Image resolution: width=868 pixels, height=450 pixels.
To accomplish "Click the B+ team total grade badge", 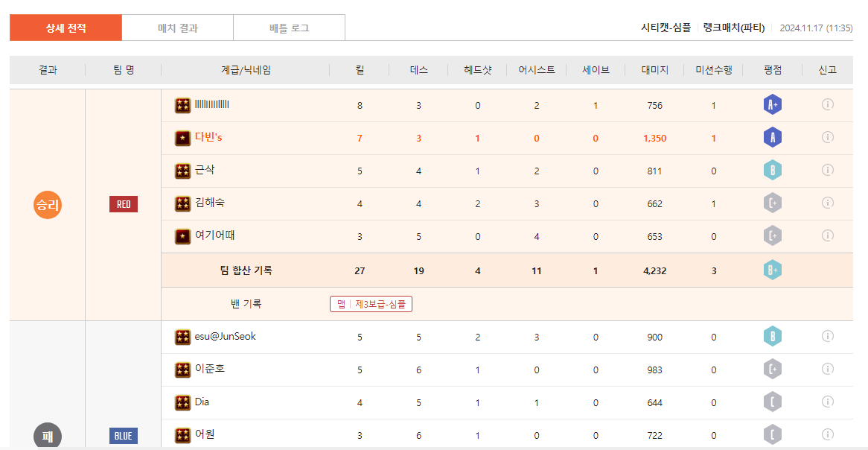I will [x=773, y=270].
